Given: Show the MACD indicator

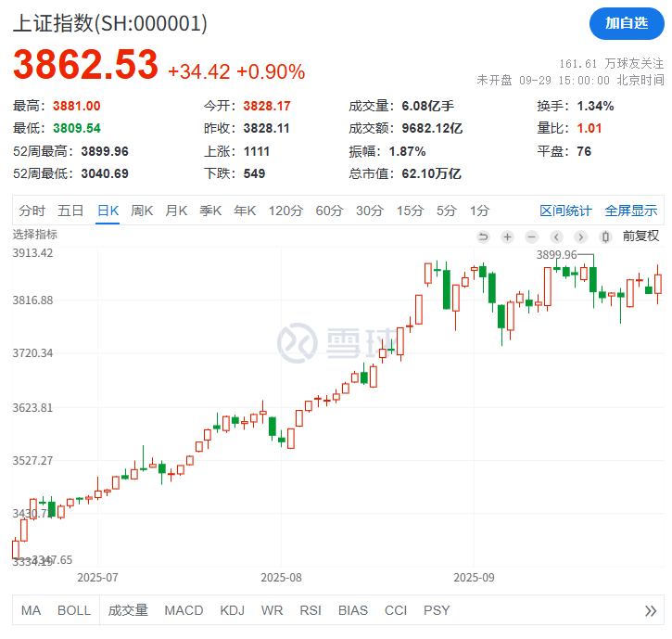Looking at the screenshot, I should [184, 610].
